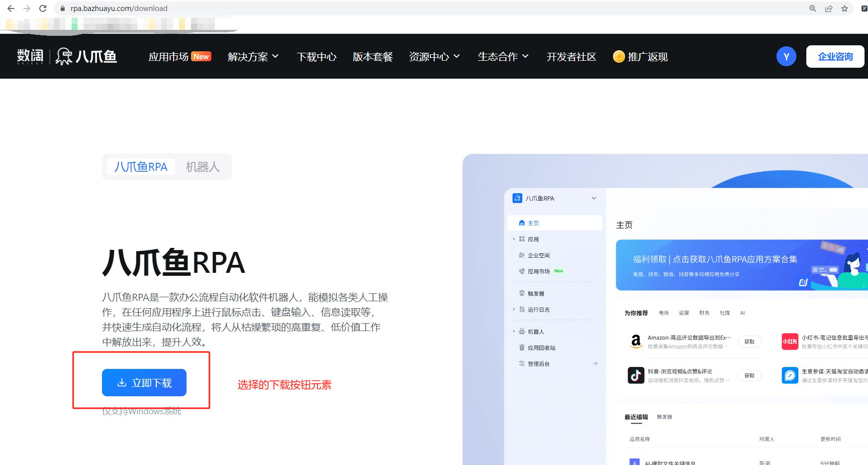Click the gold coin icon beside 推广返现
868x465 pixels.
(x=619, y=57)
